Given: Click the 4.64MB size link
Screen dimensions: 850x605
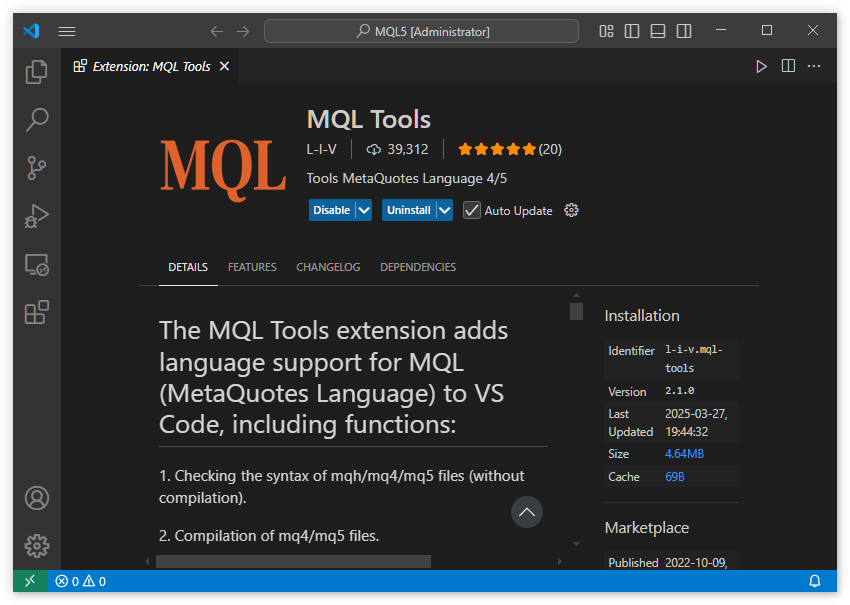Looking at the screenshot, I should 684,454.
